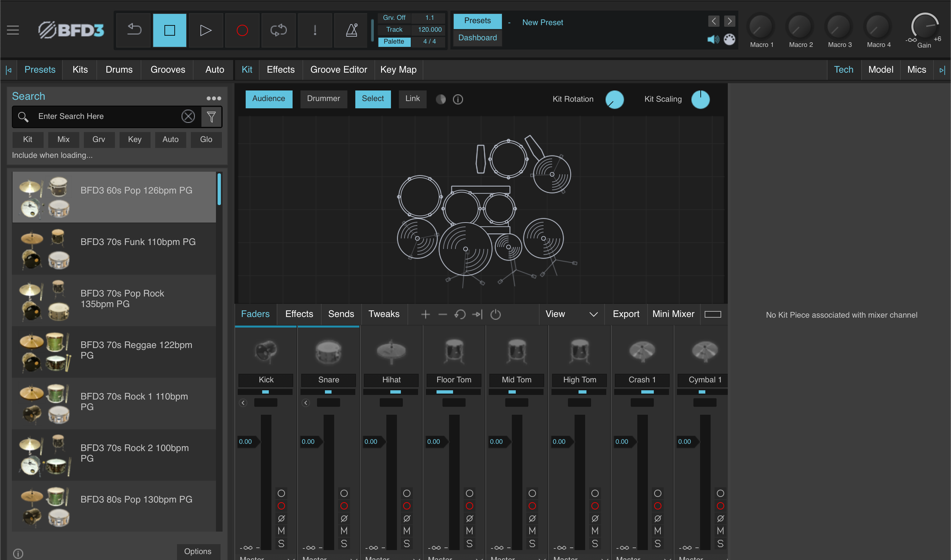Remove mixer channel minus icon

tap(442, 314)
